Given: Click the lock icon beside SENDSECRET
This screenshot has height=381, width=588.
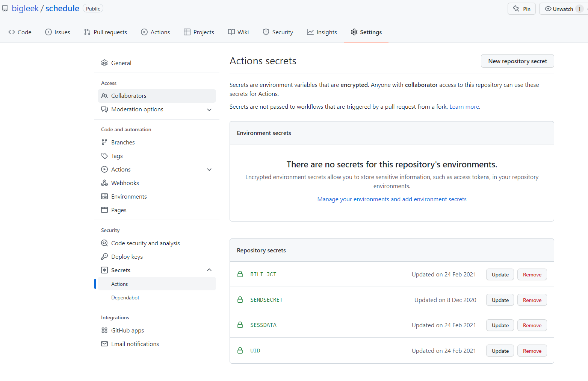Looking at the screenshot, I should click(x=240, y=300).
